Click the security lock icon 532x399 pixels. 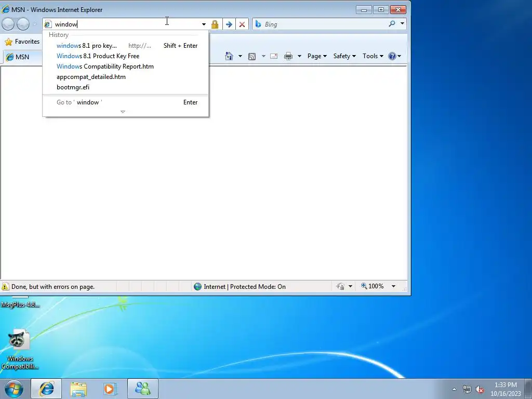pyautogui.click(x=215, y=24)
